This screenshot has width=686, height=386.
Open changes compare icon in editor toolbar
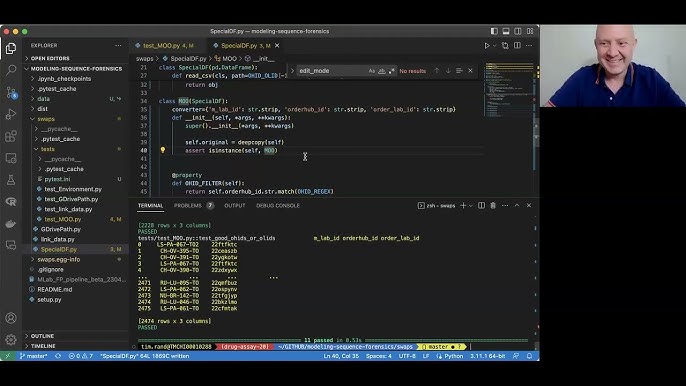point(505,46)
